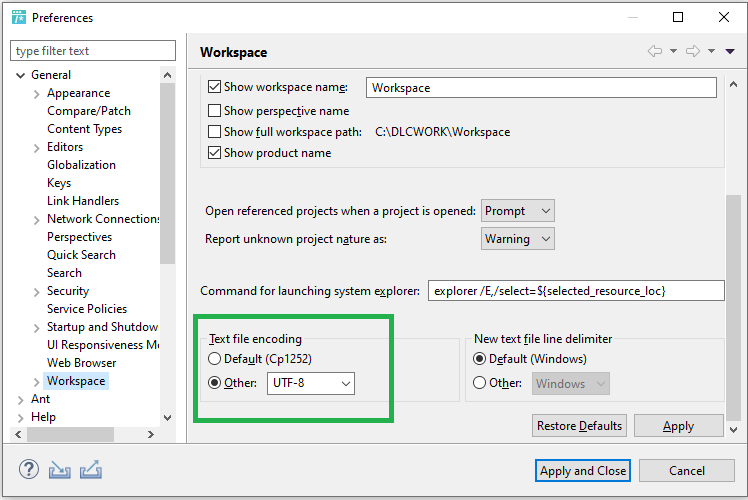The image size is (748, 500).
Task: Open the back history dropdown arrow
Action: click(673, 52)
